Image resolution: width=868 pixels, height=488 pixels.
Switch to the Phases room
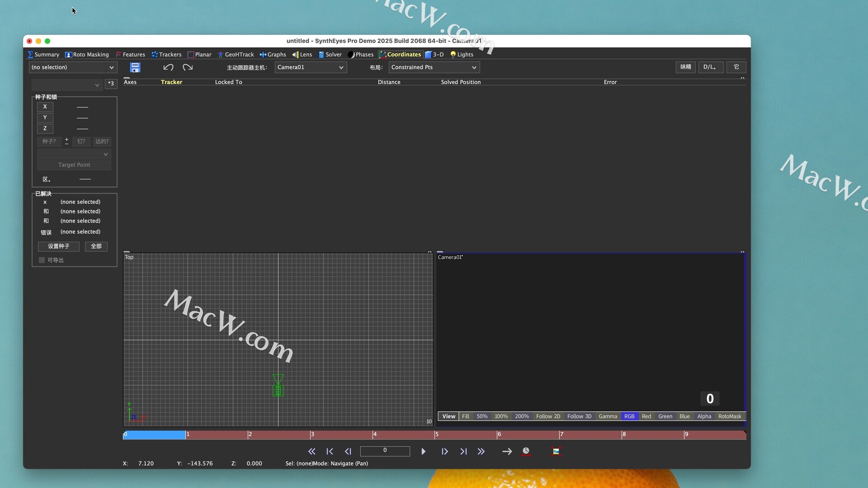pos(360,55)
